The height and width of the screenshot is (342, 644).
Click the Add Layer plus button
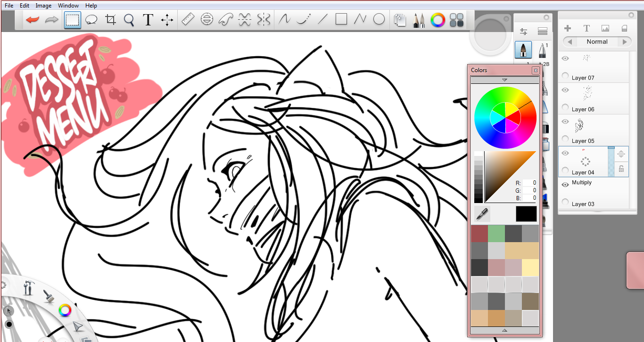point(568,28)
